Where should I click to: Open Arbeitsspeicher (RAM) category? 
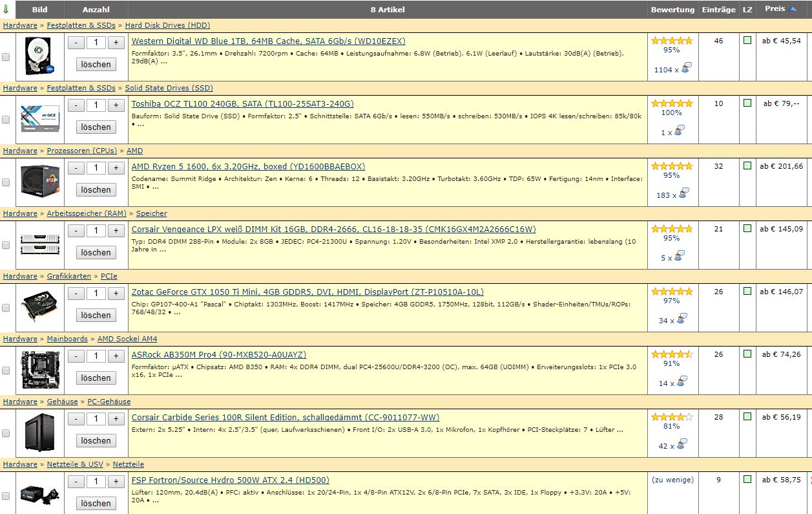[x=86, y=213]
